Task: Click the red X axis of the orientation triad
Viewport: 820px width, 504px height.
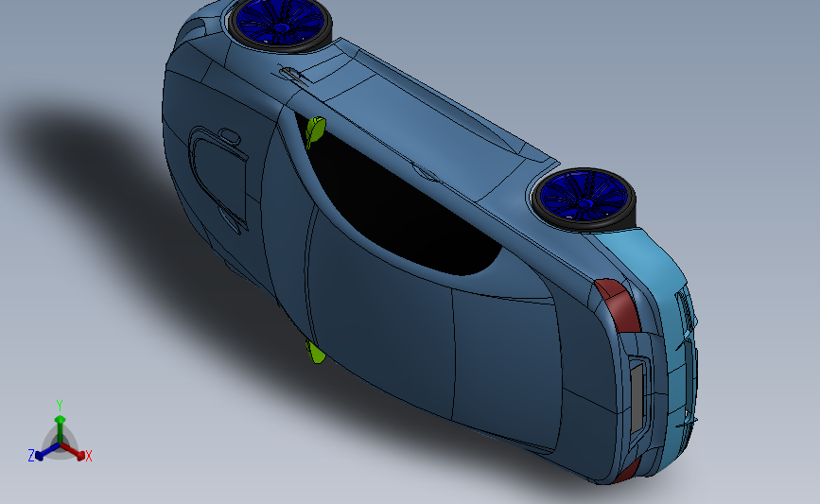Action: coord(73,452)
